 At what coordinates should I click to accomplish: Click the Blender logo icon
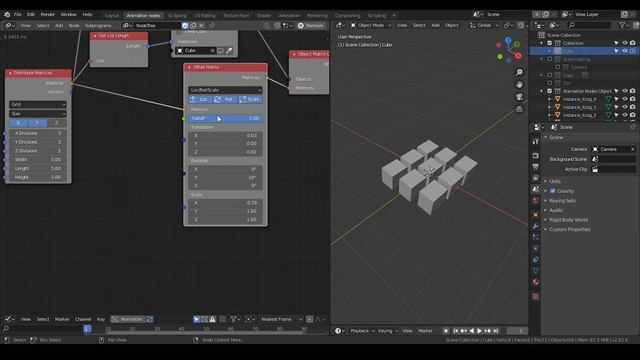pos(7,14)
